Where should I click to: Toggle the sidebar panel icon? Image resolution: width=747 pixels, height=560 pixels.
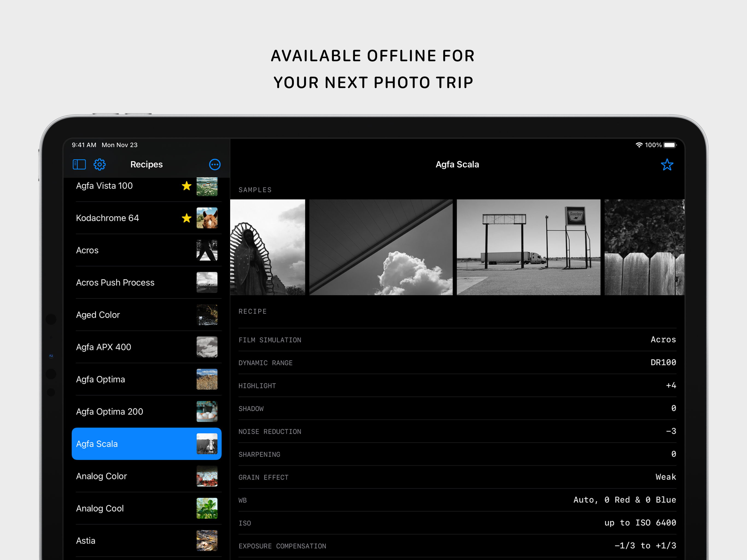[79, 165]
